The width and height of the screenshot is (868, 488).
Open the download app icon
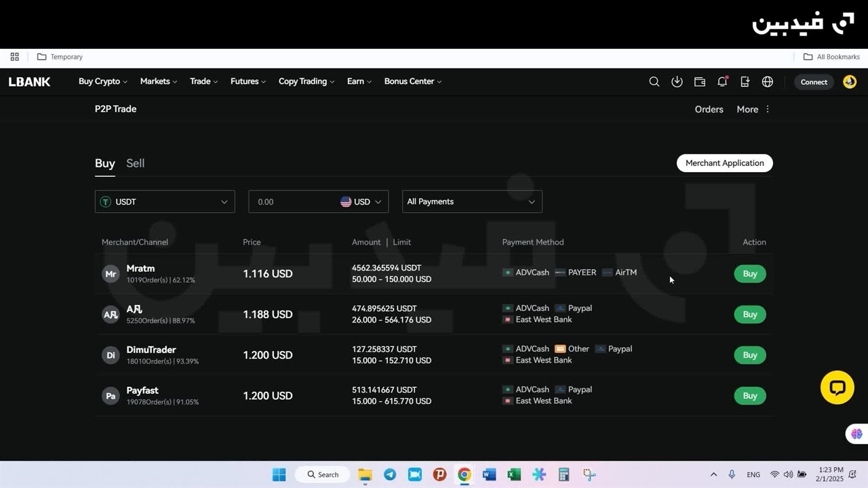pos(677,81)
